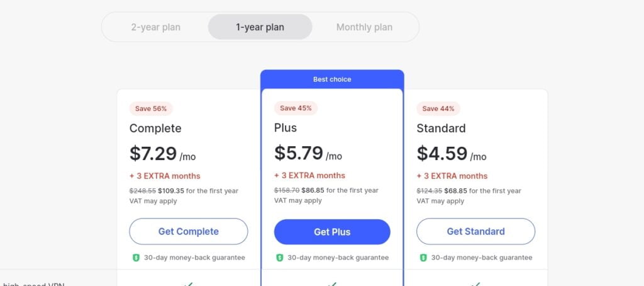
Task: Click the money-back shield icon under Plus
Action: click(280, 258)
